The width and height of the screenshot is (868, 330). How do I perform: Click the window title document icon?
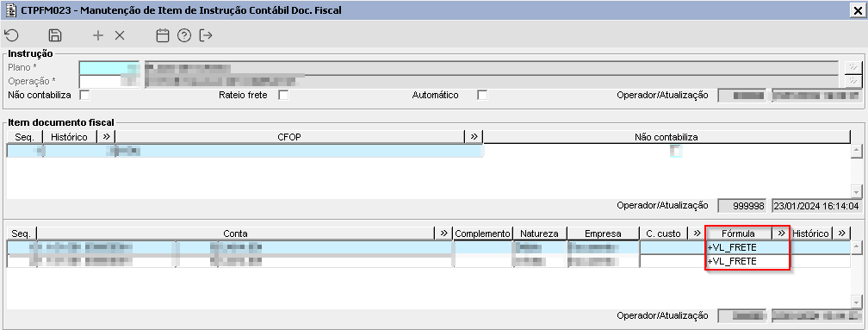(x=10, y=9)
